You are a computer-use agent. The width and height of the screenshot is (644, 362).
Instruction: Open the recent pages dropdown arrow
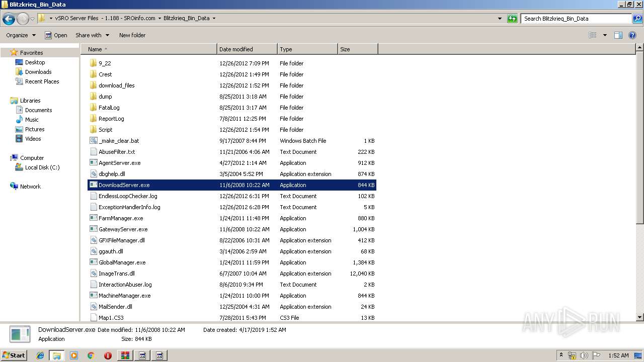click(33, 19)
